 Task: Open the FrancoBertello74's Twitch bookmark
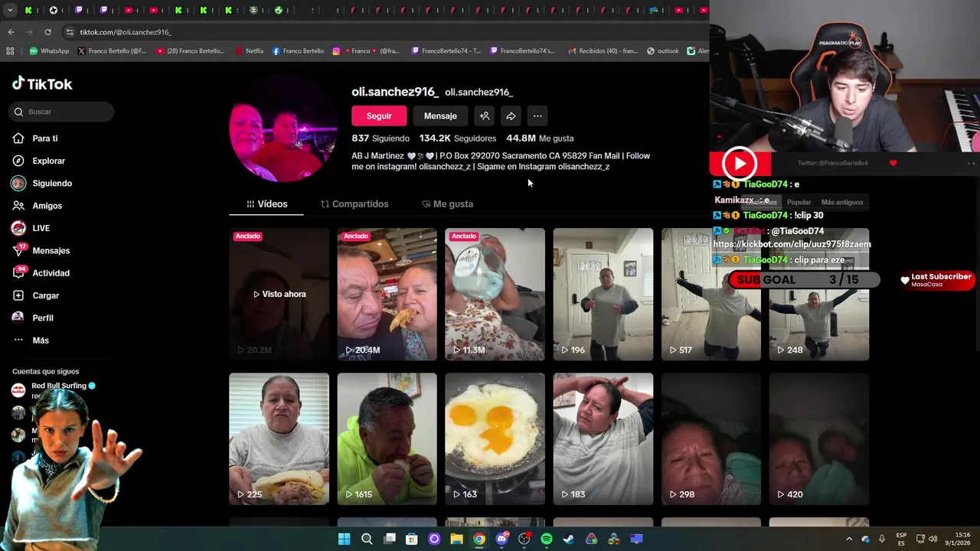[x=522, y=51]
